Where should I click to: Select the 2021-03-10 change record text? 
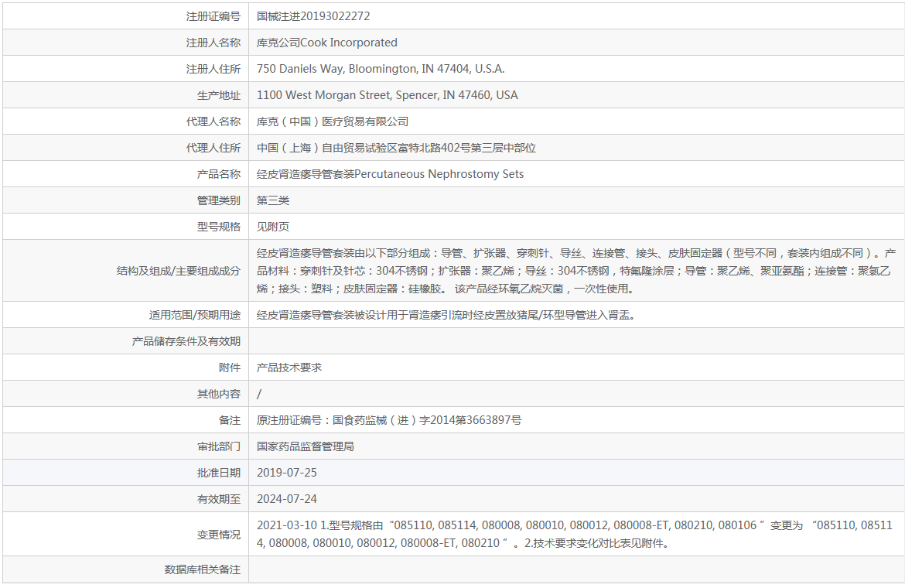pyautogui.click(x=575, y=535)
